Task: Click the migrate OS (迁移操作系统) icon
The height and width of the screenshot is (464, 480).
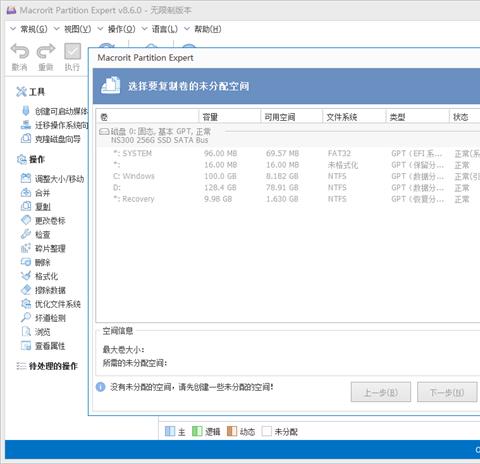Action: 25,125
